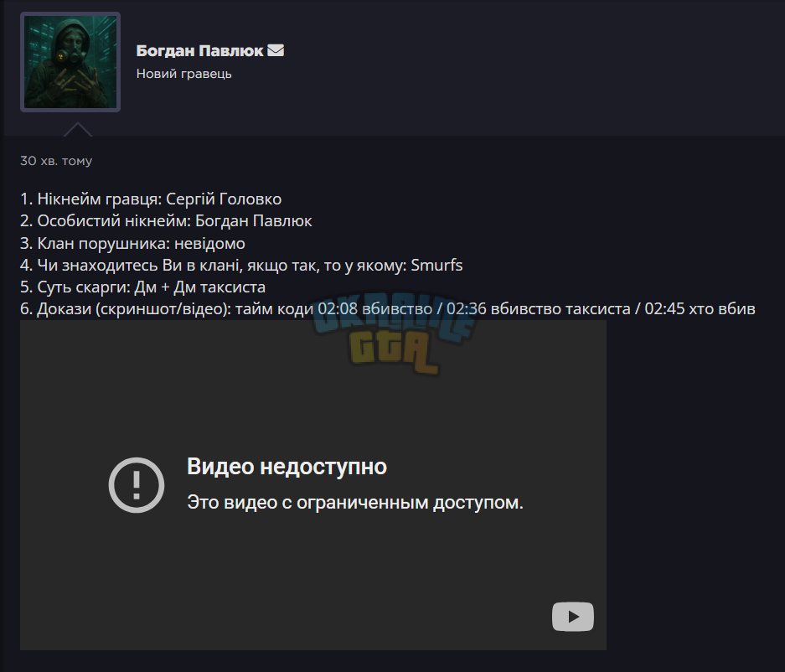Click the Ukraine GTA watermark logo

point(393,333)
